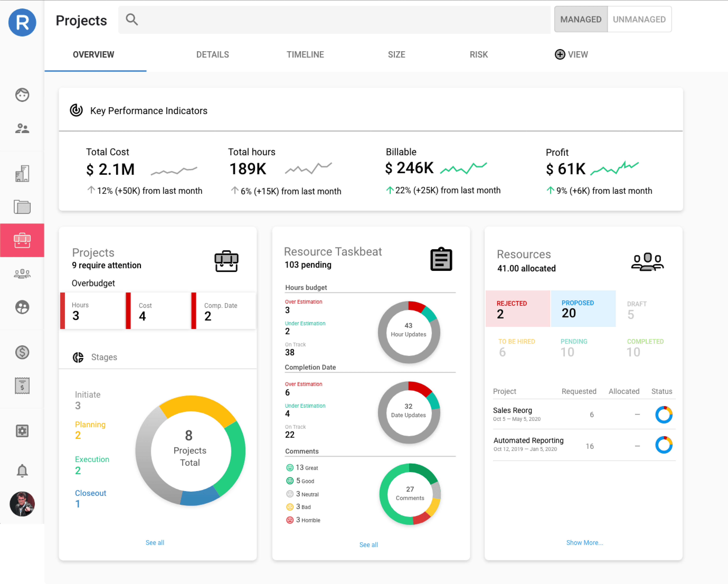This screenshot has width=728, height=584.
Task: Click the projects search field
Action: [334, 20]
